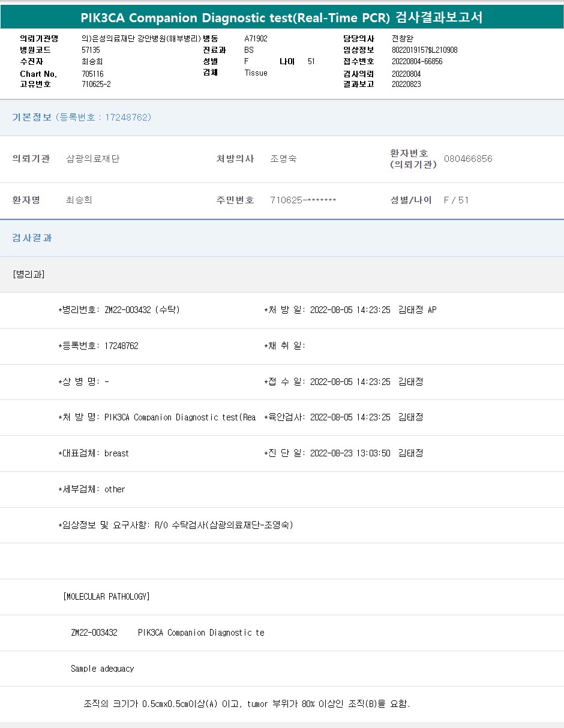Viewport: 564px width, 728px height.
Task: Click the 대표검체 breast row
Action: (x=94, y=453)
